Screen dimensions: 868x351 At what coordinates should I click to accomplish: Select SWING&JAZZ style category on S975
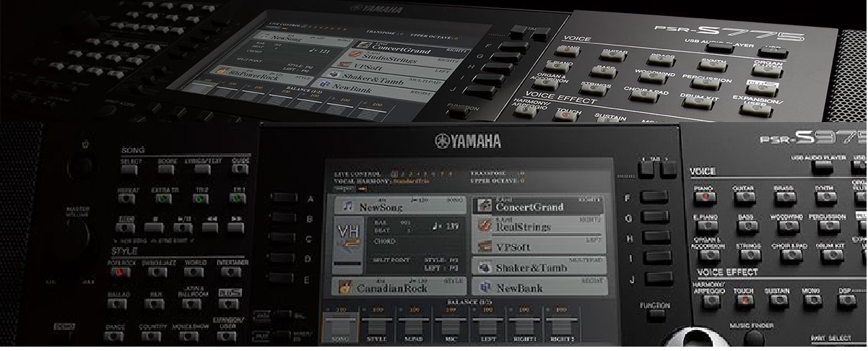coord(158,272)
